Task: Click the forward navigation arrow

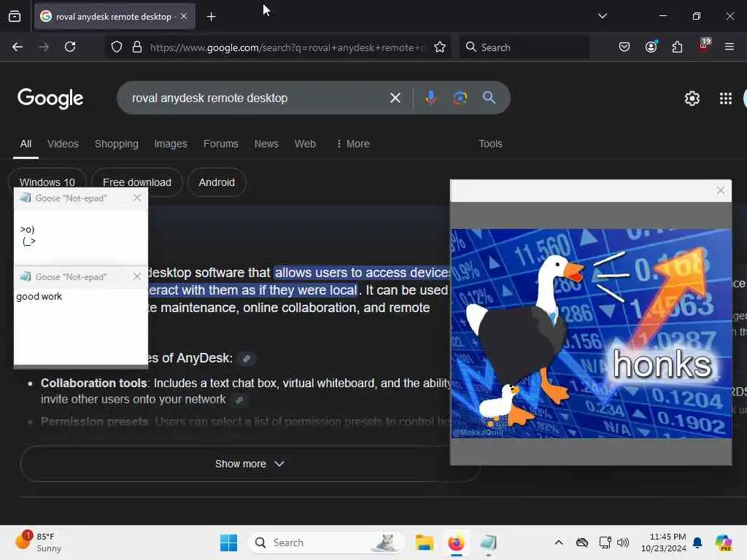Action: pyautogui.click(x=43, y=47)
